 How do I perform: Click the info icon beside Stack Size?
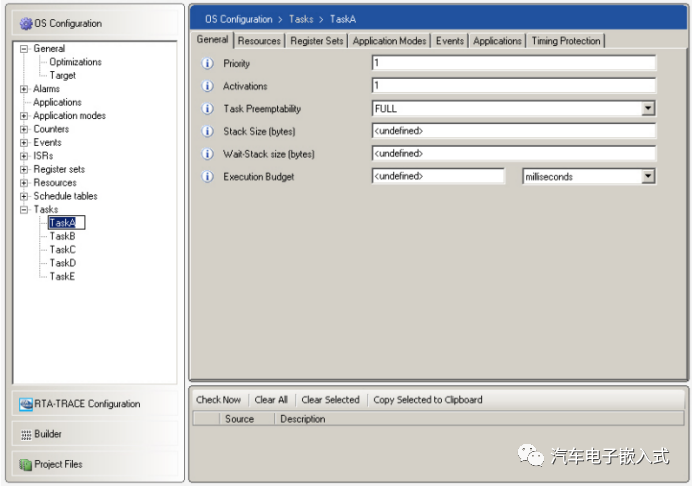[207, 131]
